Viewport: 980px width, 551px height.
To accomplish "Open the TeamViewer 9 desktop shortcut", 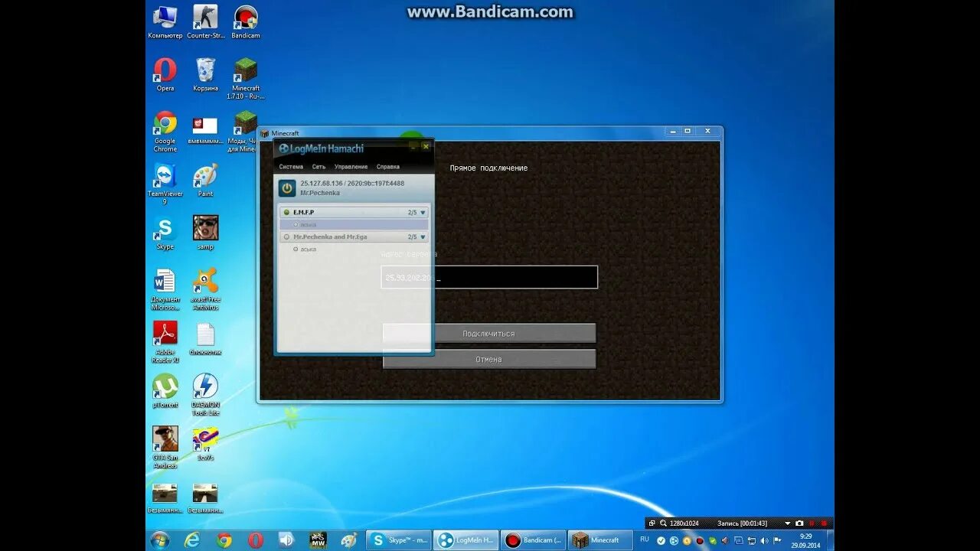I will pos(165,184).
